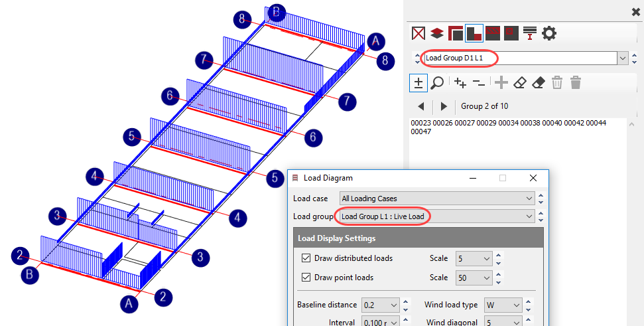
Task: Click the left grid bubble 5
Action: click(132, 137)
